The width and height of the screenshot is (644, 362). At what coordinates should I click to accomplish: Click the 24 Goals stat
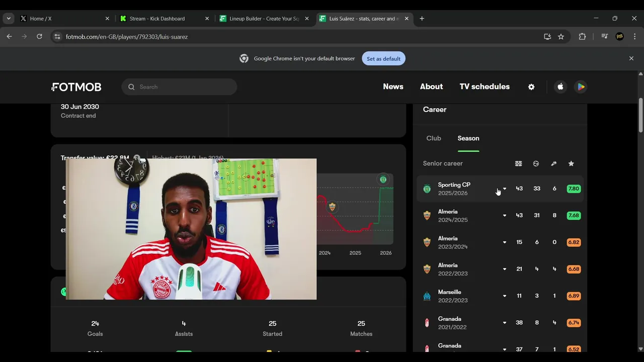point(95,328)
